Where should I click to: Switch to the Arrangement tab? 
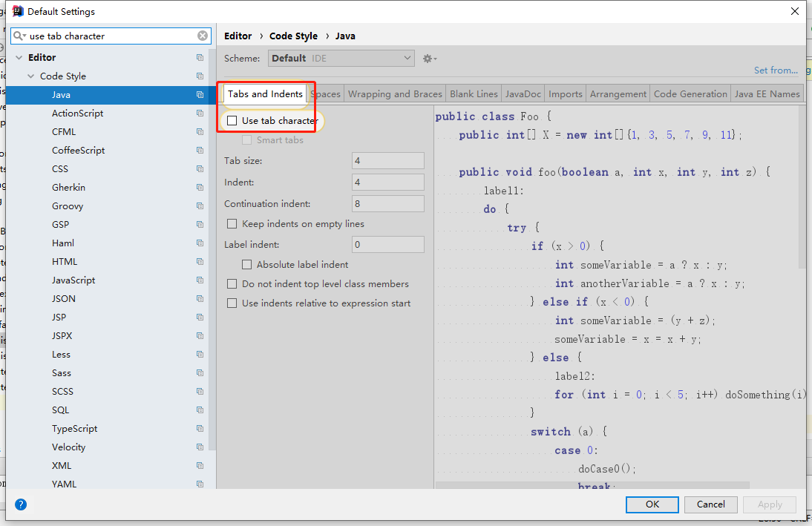click(x=618, y=93)
